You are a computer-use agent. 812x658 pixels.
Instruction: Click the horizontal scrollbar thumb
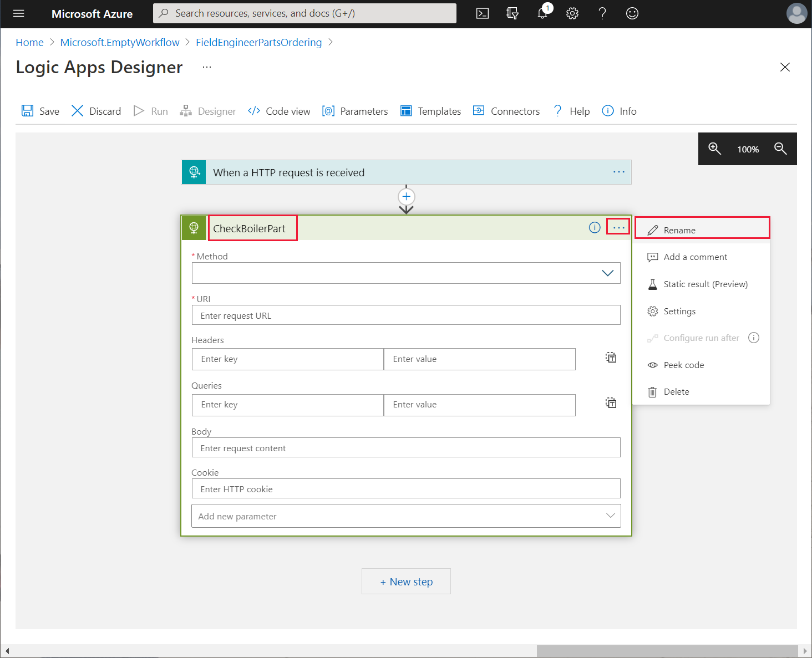pyautogui.click(x=667, y=651)
